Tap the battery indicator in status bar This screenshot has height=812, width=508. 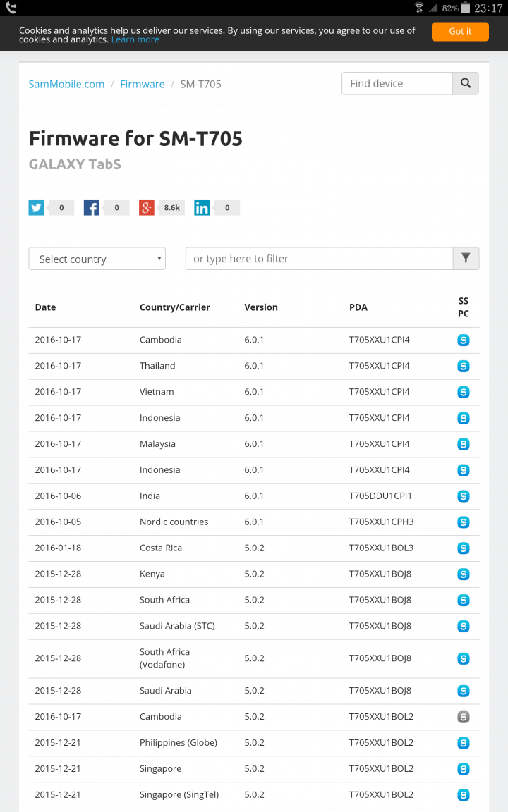click(465, 8)
